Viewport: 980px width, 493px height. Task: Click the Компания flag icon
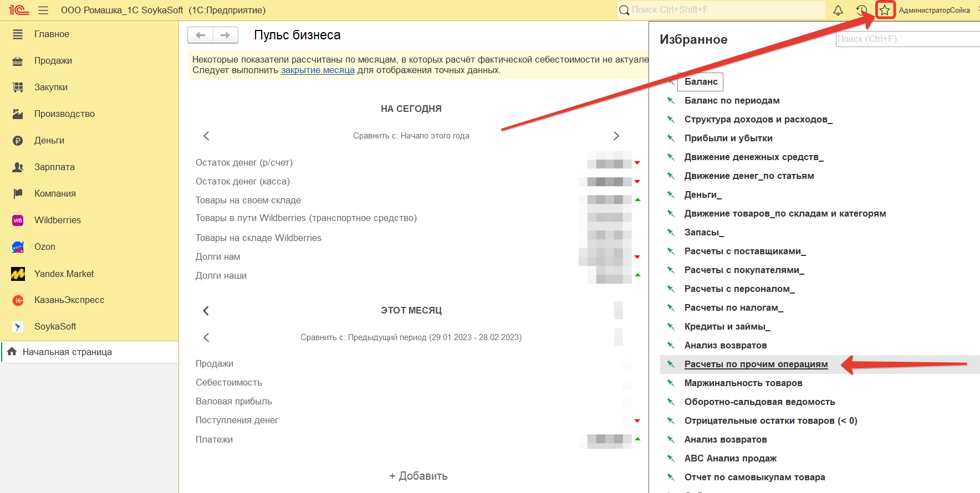pos(18,193)
